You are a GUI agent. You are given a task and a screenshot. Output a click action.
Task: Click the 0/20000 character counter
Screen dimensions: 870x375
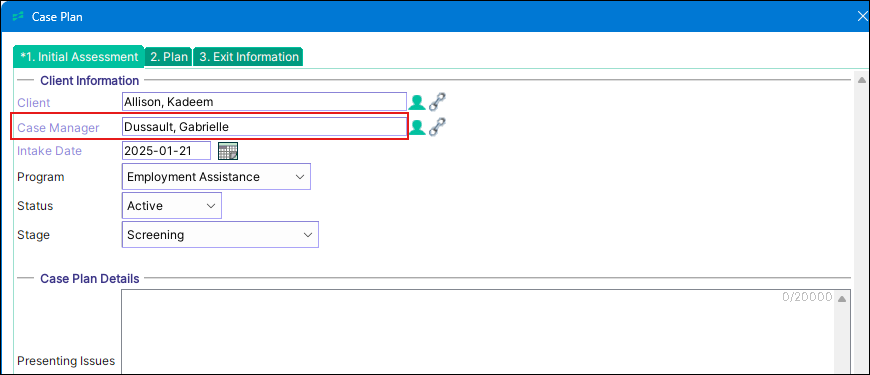(x=807, y=297)
